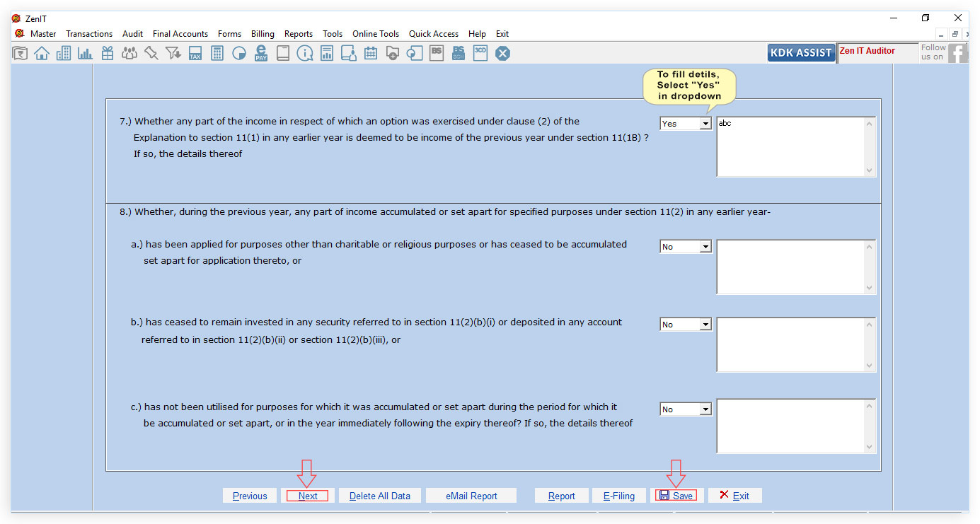Open the BS balance sheet icon
This screenshot has height=524, width=980.
437,53
